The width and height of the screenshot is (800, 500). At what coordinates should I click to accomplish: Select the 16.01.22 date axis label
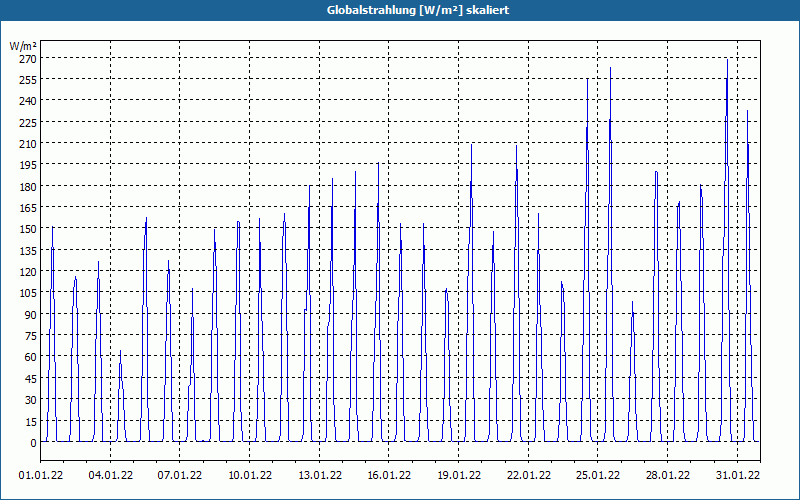coord(389,475)
